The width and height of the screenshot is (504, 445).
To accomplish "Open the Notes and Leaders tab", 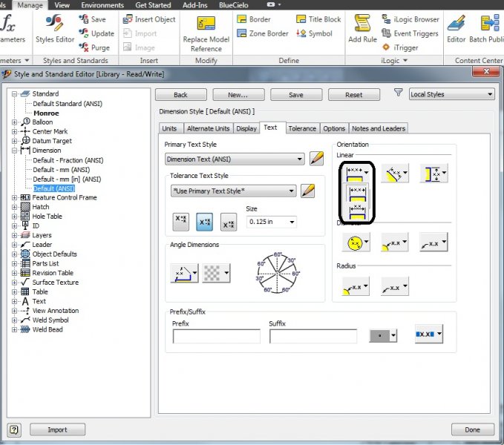I will click(x=379, y=128).
